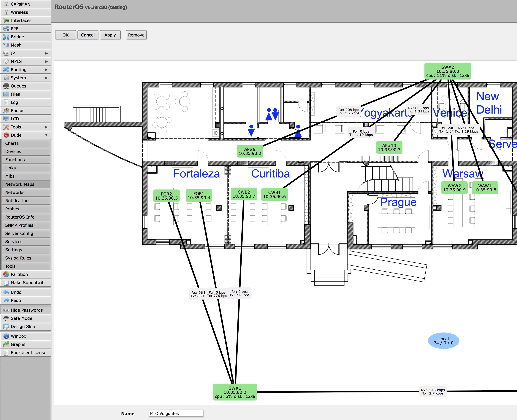This screenshot has height=420, width=517.
Task: Expand the Tools submenu arrow
Action: [46, 127]
